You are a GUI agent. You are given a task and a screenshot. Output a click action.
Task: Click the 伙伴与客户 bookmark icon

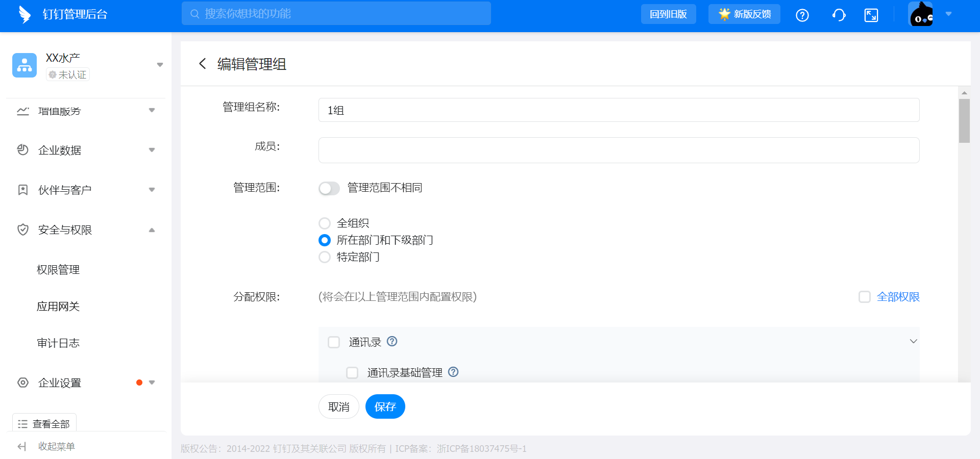(22, 190)
